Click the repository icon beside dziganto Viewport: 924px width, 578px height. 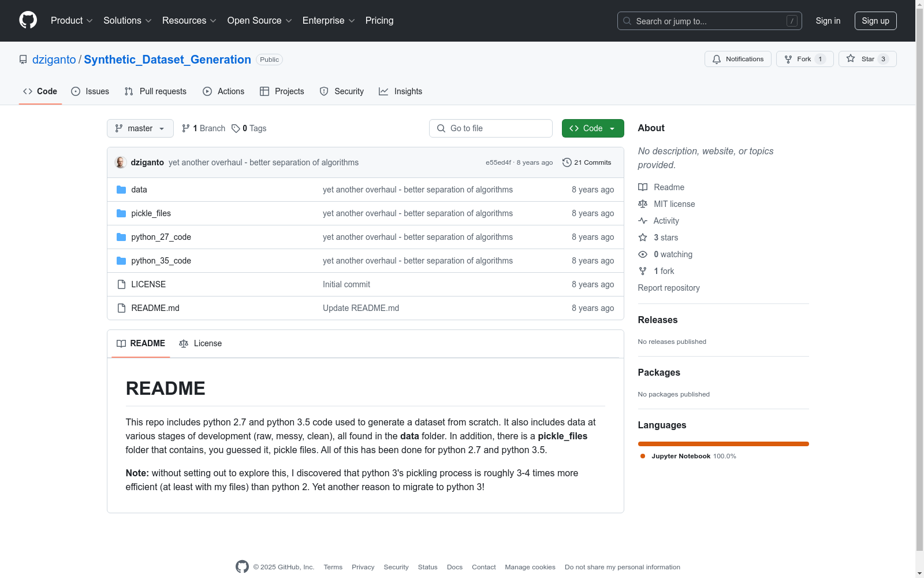23,60
